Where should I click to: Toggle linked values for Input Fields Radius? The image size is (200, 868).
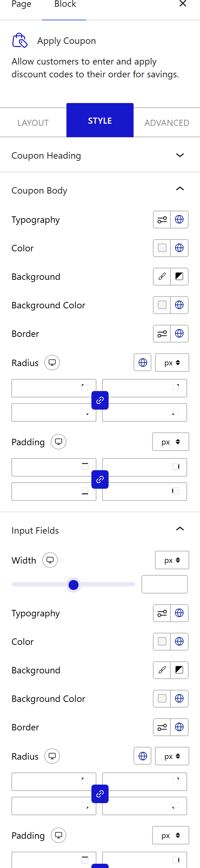(x=100, y=794)
